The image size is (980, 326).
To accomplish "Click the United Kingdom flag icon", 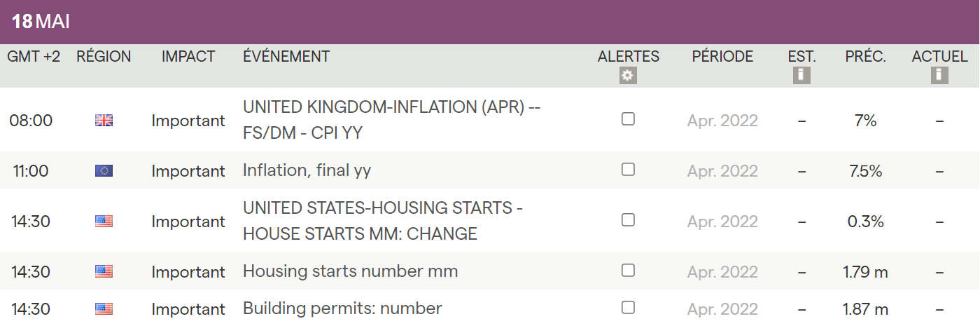I will 104,121.
